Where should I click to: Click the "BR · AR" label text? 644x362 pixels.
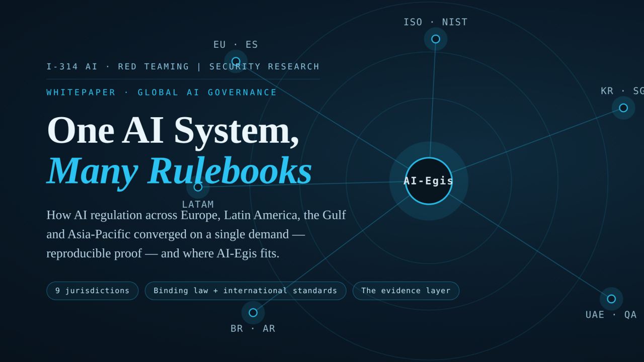(253, 329)
